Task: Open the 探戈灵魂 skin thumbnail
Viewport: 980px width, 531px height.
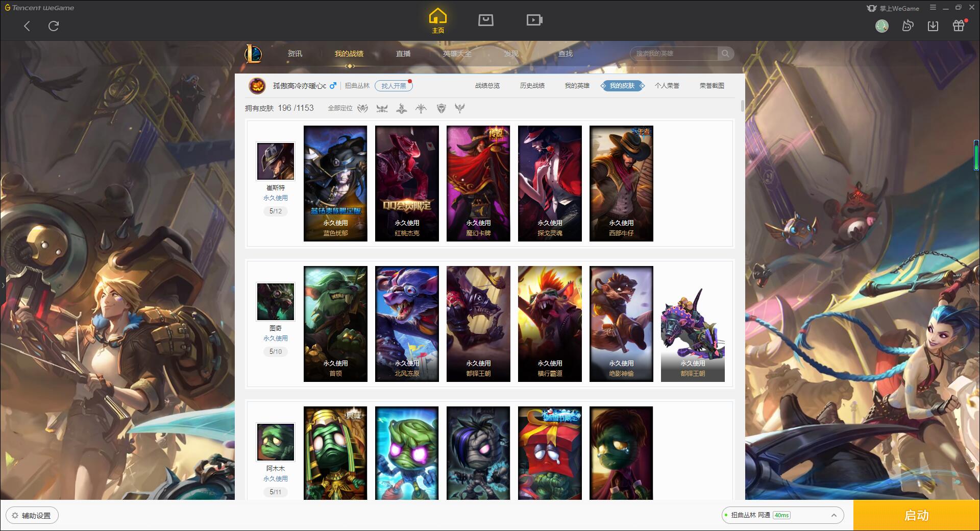Action: [x=550, y=183]
